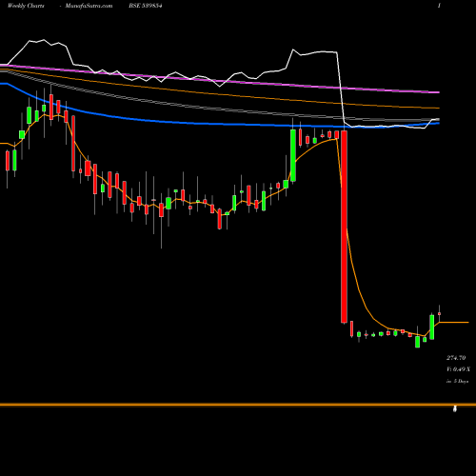Image resolution: width=476 pixels, height=476 pixels.
Task: Click the "Weekly Charts" title text
Action: 26,6
